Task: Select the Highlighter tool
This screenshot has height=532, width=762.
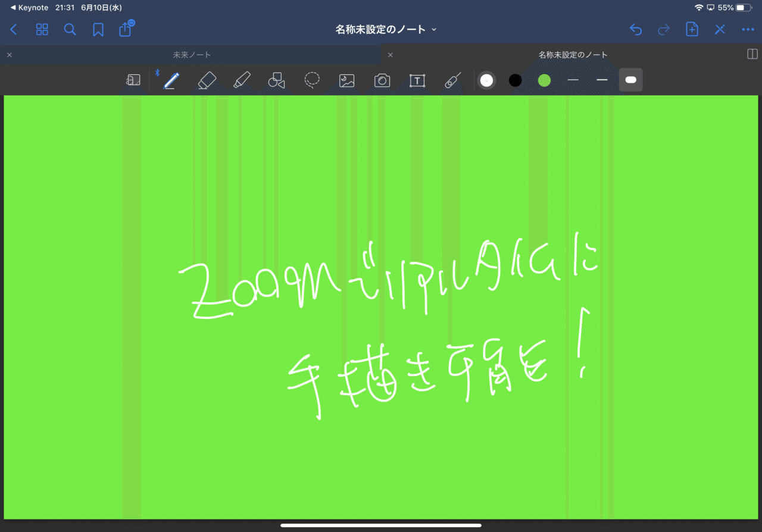Action: point(242,80)
